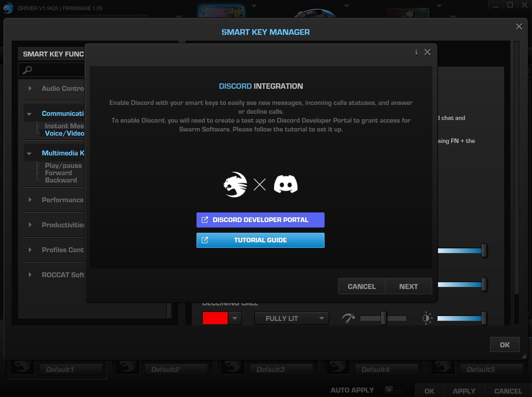
Task: Toggle the Auto Apply switch
Action: tap(393, 390)
